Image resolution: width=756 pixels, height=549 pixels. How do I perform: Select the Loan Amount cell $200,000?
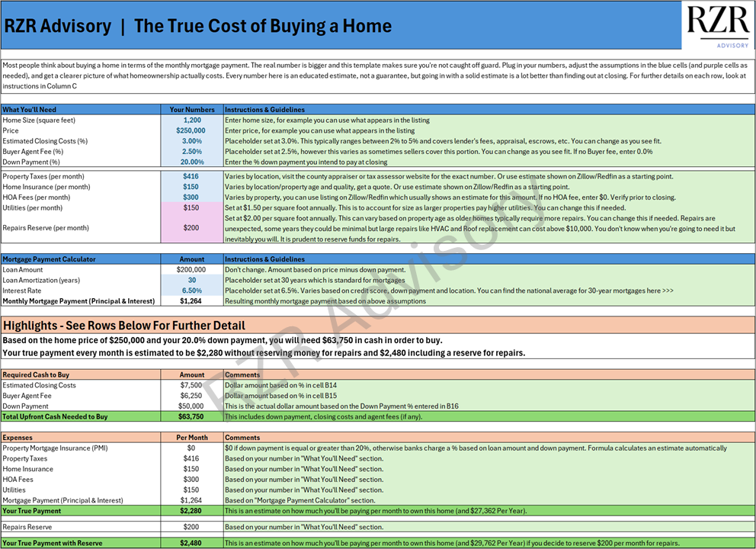(x=192, y=270)
